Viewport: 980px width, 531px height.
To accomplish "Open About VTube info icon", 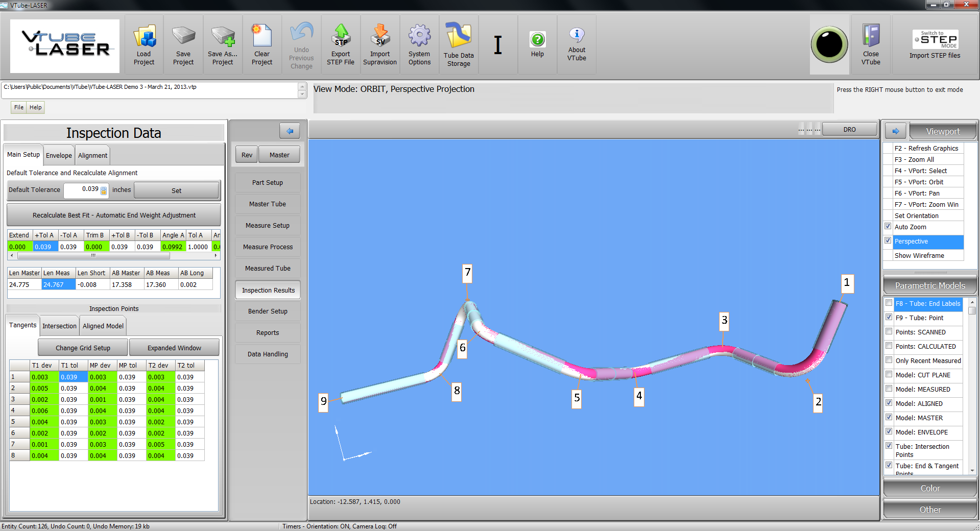I will pos(577,35).
